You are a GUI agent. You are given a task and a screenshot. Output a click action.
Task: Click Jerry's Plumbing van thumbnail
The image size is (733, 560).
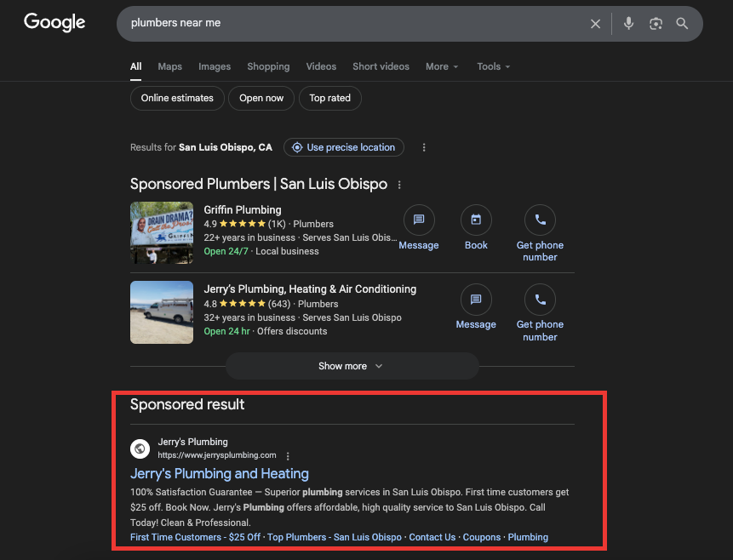[x=162, y=312]
